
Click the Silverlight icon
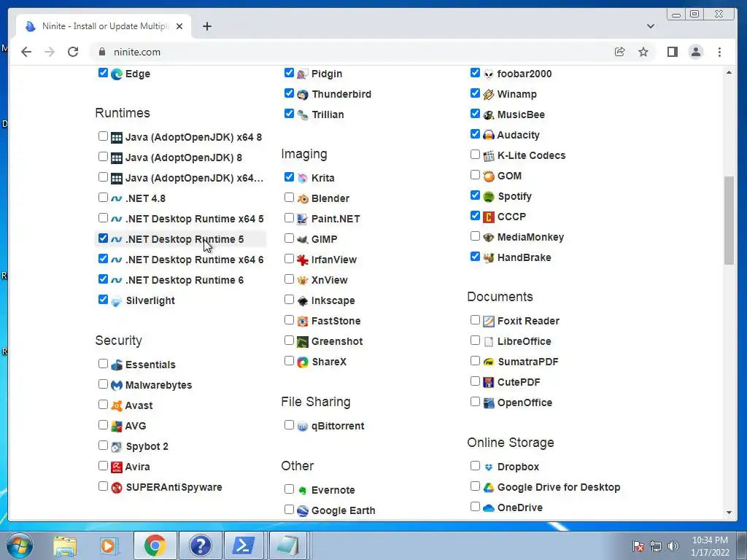tap(117, 301)
